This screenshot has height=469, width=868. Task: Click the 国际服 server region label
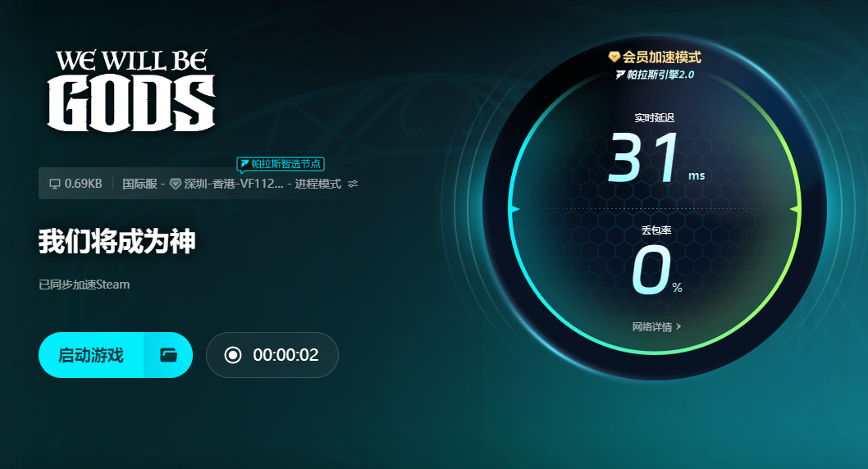(x=139, y=184)
